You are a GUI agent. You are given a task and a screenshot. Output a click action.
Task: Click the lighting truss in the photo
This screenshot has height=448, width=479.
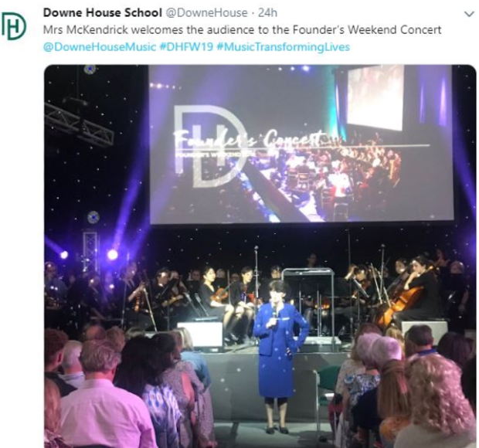click(x=79, y=124)
